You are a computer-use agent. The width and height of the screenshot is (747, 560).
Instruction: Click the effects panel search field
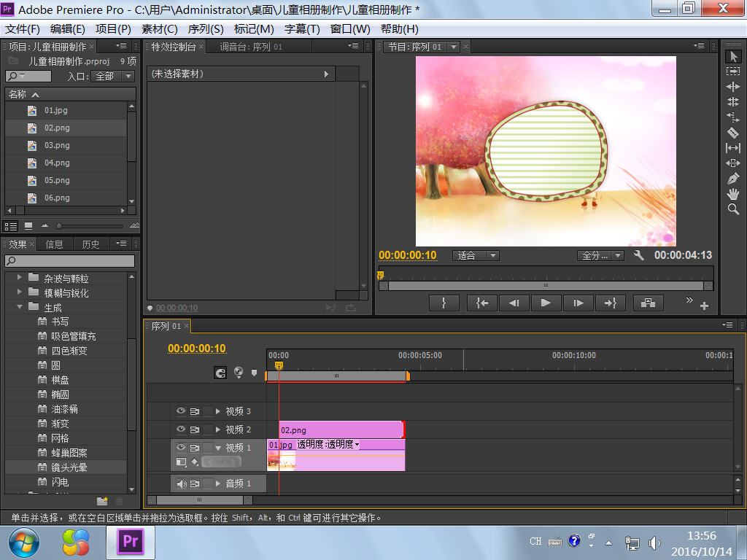[69, 260]
